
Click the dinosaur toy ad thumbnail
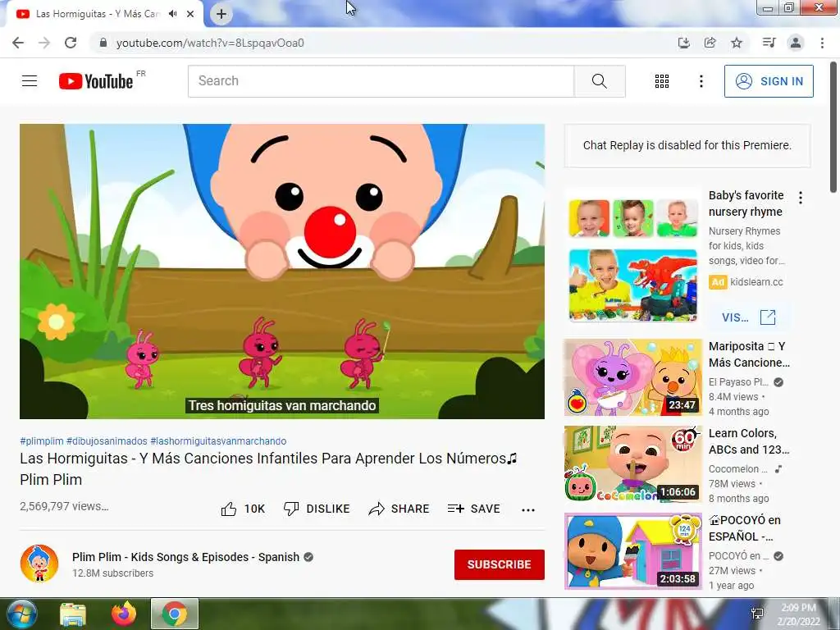(x=632, y=285)
